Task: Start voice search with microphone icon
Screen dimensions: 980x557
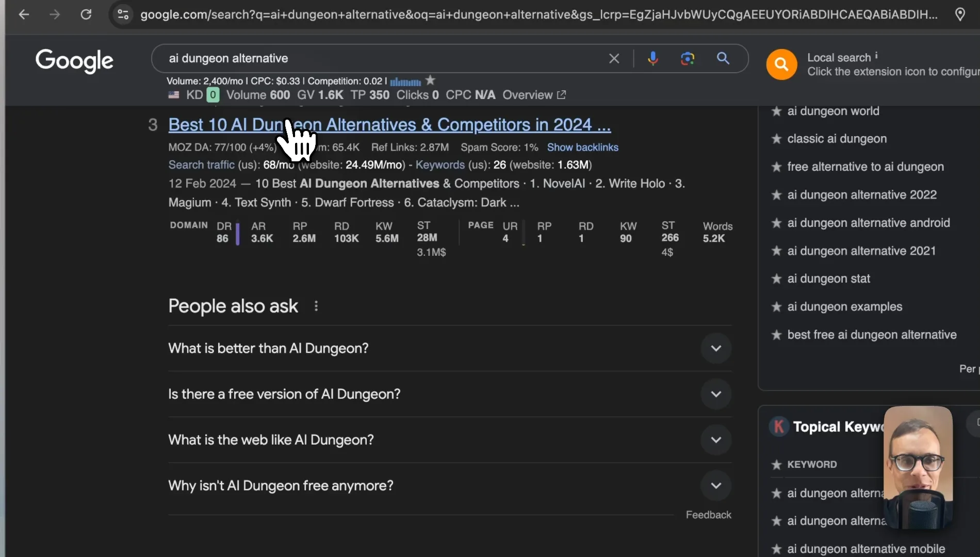Action: (653, 59)
